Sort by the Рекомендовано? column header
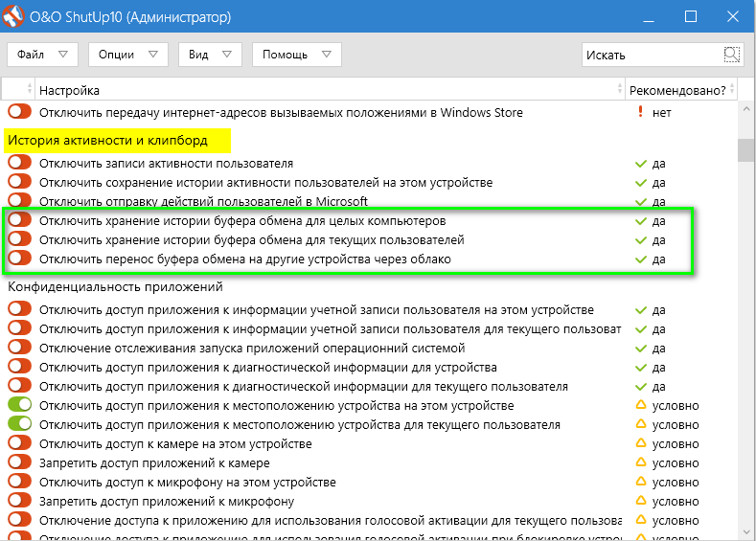The image size is (756, 541). [681, 90]
